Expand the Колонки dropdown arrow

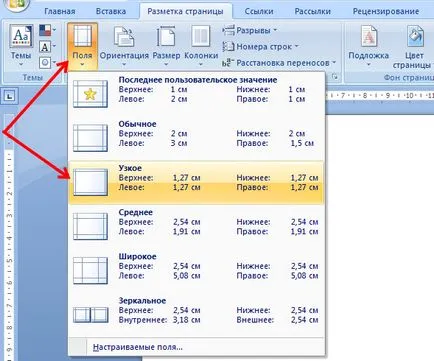point(201,65)
